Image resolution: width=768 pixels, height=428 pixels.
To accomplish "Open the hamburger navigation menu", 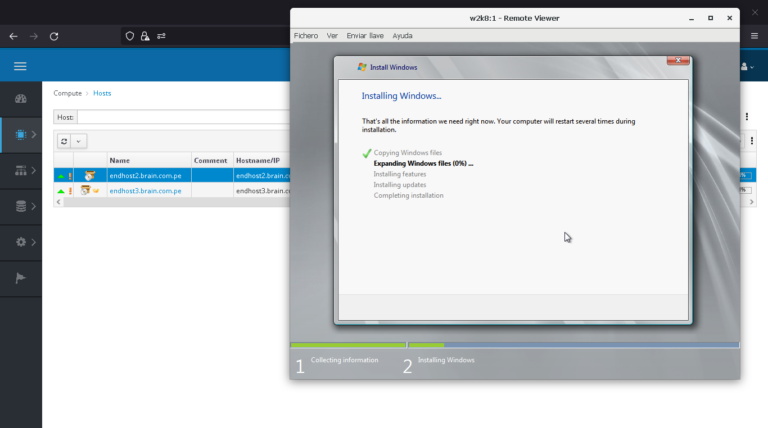I will pos(20,66).
